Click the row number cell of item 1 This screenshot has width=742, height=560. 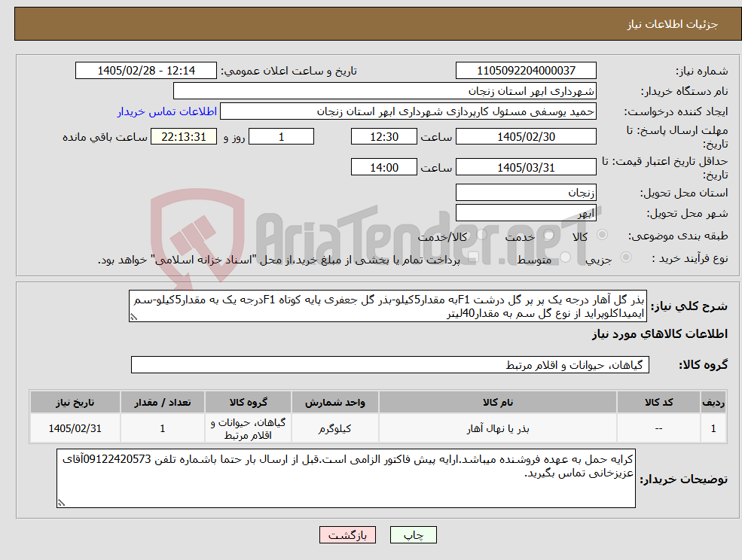[x=713, y=428]
